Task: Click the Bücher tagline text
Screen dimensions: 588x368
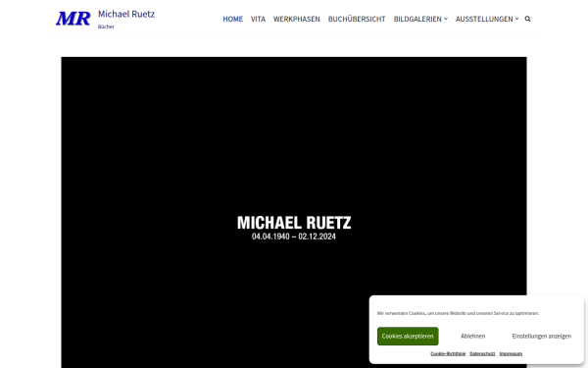Action: tap(106, 26)
